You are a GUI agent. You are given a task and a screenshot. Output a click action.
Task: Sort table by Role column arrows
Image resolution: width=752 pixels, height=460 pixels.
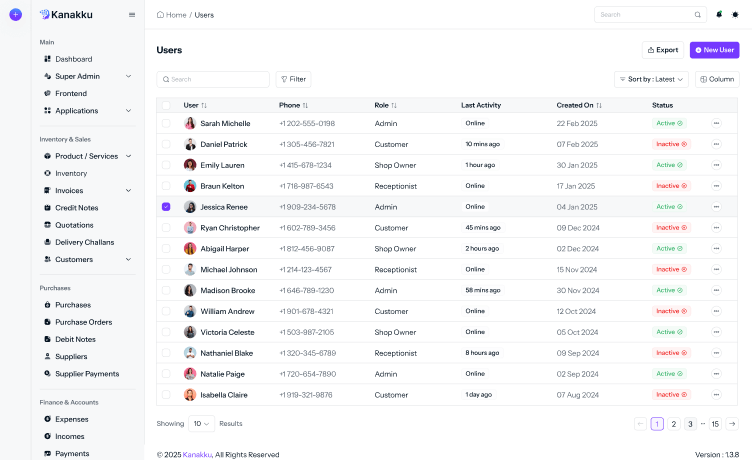(x=394, y=105)
